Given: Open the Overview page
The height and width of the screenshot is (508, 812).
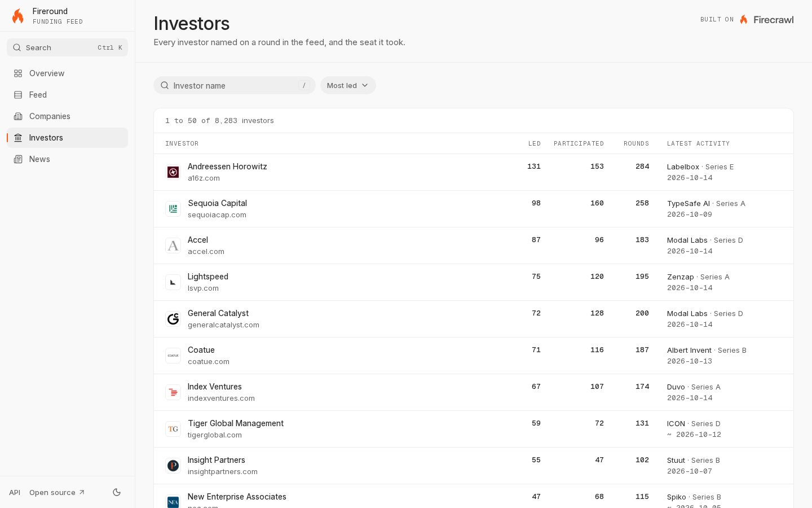Looking at the screenshot, I should tap(67, 73).
